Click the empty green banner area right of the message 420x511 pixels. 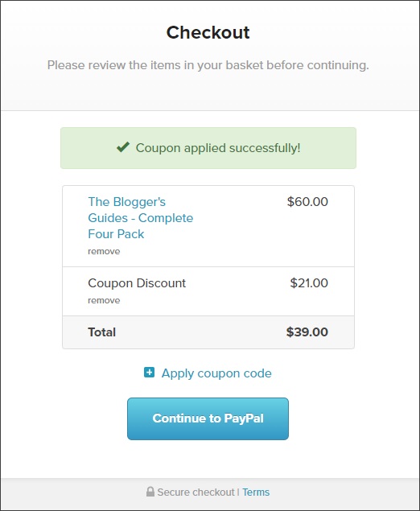(327, 148)
